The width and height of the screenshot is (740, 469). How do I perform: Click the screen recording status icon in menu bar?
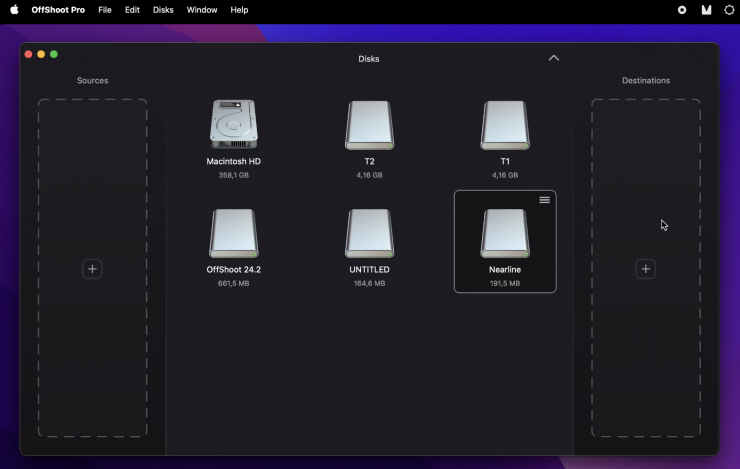pos(682,10)
